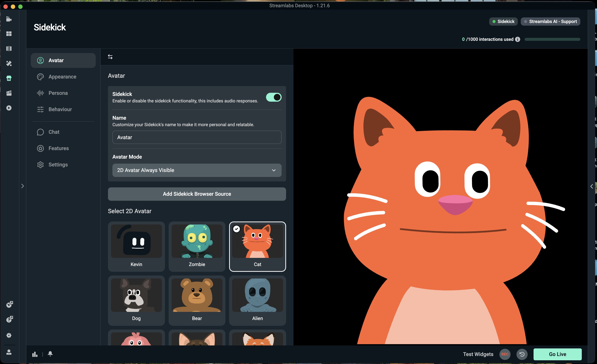Viewport: 597px width, 364px height.
Task: Open the Recordings play icon
Action: coord(9,108)
